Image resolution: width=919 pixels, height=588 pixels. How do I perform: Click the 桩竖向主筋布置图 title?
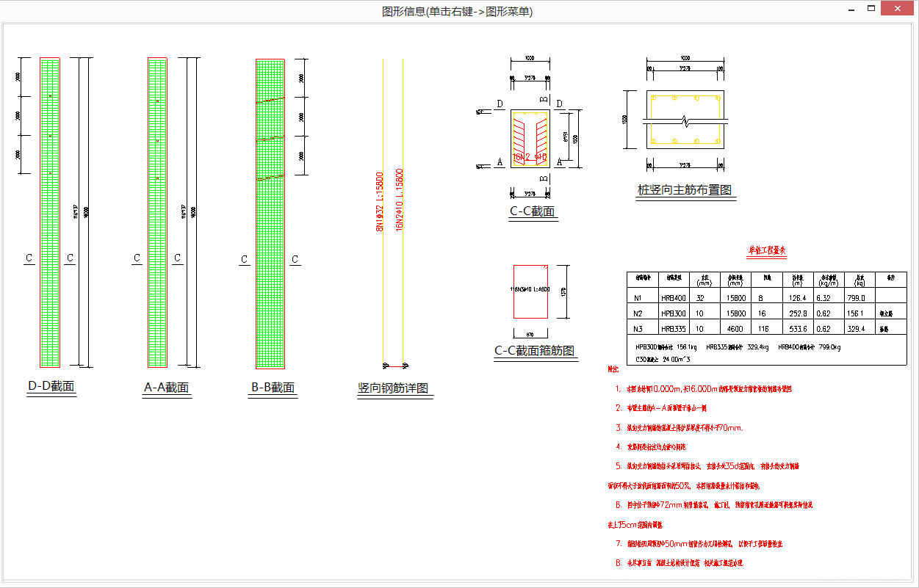(684, 190)
